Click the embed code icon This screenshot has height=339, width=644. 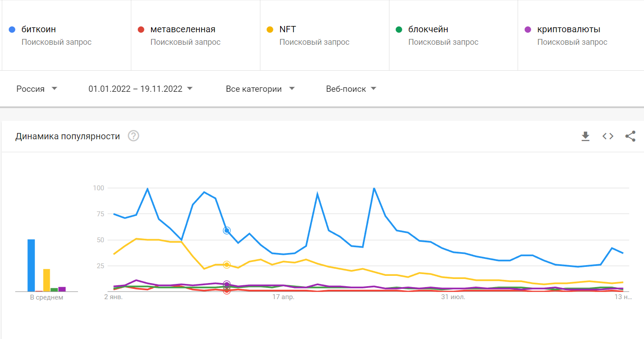[608, 136]
